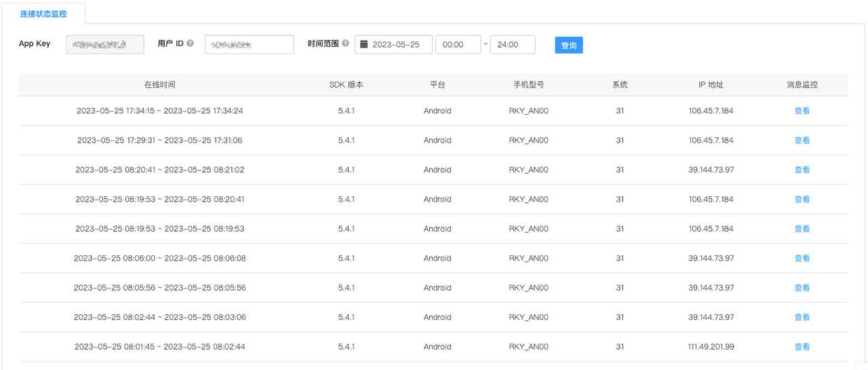Click the blurred App Key field
The image size is (868, 370).
click(x=105, y=44)
